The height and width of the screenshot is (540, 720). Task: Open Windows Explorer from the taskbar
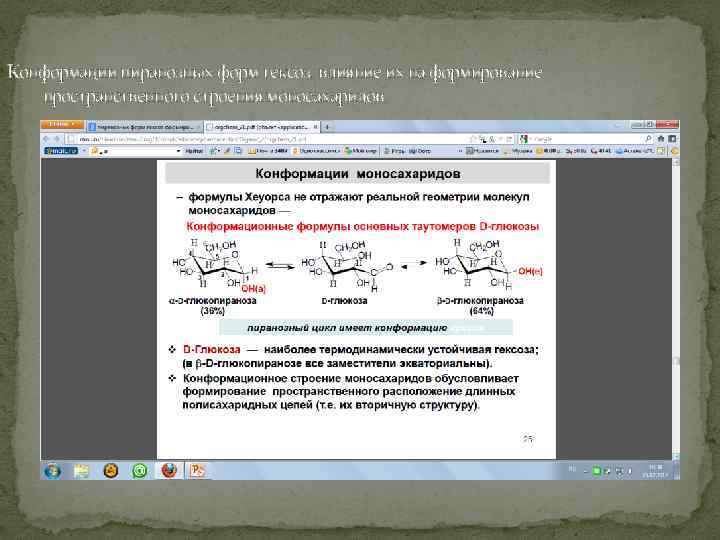(81, 471)
